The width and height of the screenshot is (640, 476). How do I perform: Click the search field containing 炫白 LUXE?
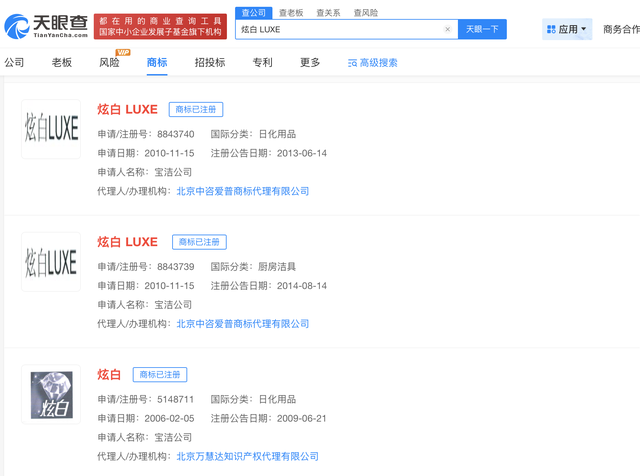point(340,30)
